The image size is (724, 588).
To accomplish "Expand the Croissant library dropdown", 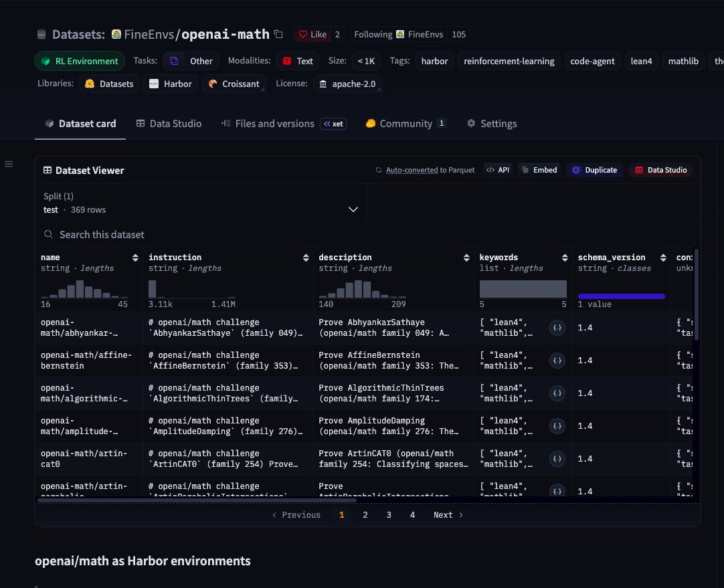I will coord(234,84).
